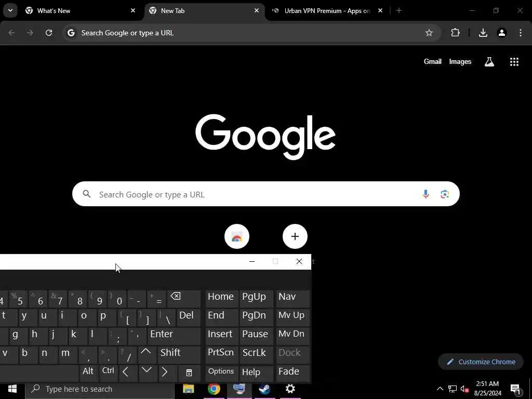Open Settings gear from taskbar

(x=290, y=389)
